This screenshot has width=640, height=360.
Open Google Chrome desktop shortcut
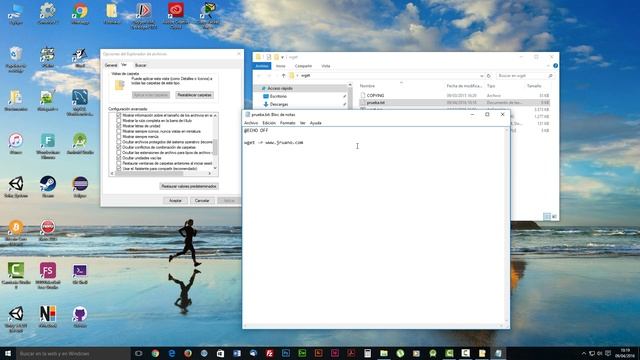80,13
